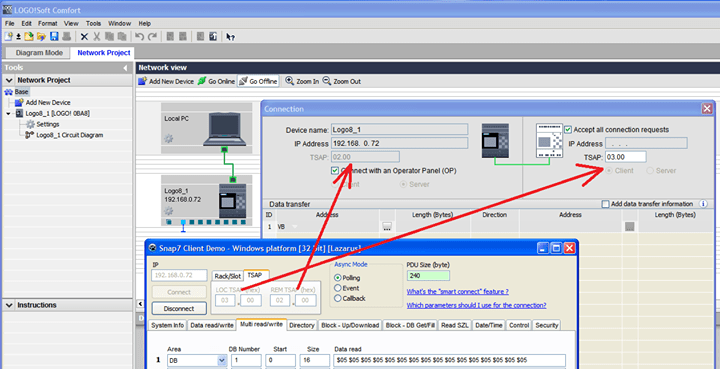Viewport: 720px width, 369px height.
Task: Click the Undo arrow icon
Action: pos(140,37)
